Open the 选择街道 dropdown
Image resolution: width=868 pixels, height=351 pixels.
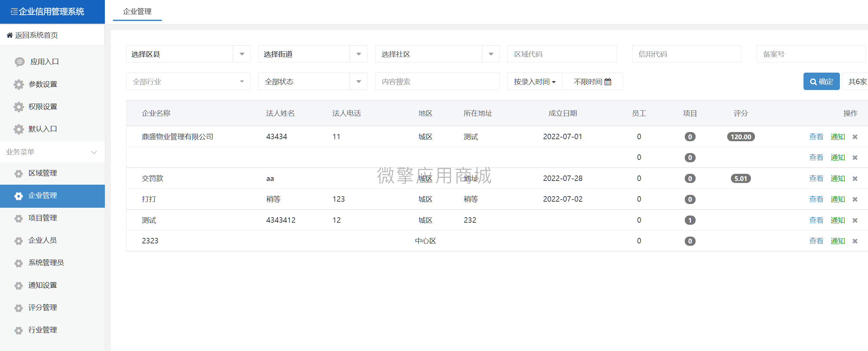[313, 54]
